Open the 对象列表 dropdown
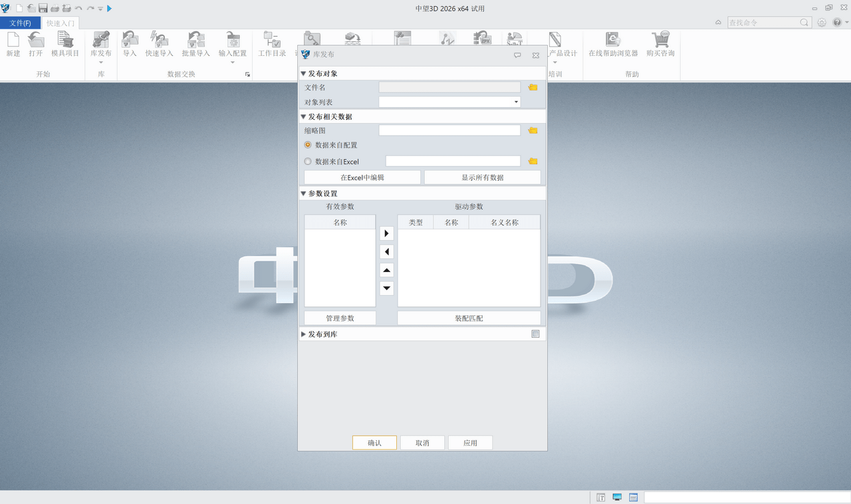 [516, 101]
